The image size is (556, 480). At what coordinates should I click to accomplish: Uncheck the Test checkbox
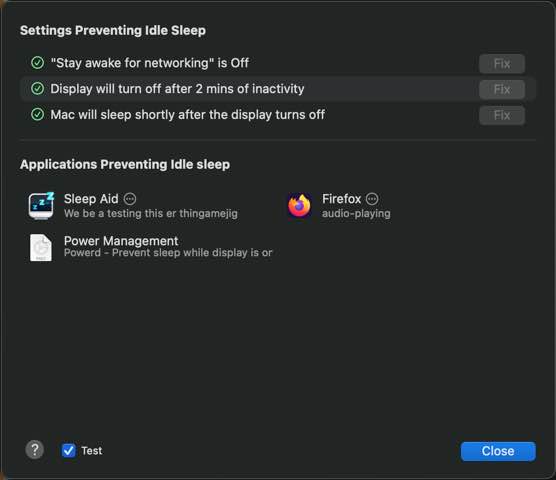coord(68,451)
